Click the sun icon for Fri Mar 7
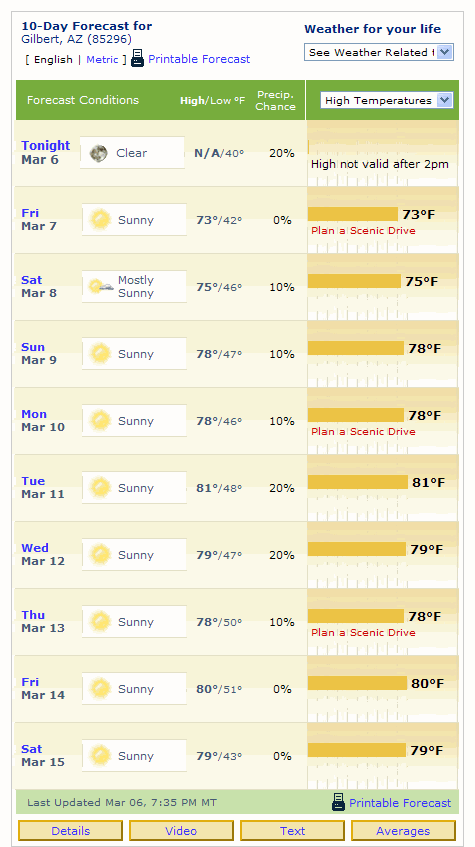Viewport: 475px width, 847px height. (x=101, y=220)
